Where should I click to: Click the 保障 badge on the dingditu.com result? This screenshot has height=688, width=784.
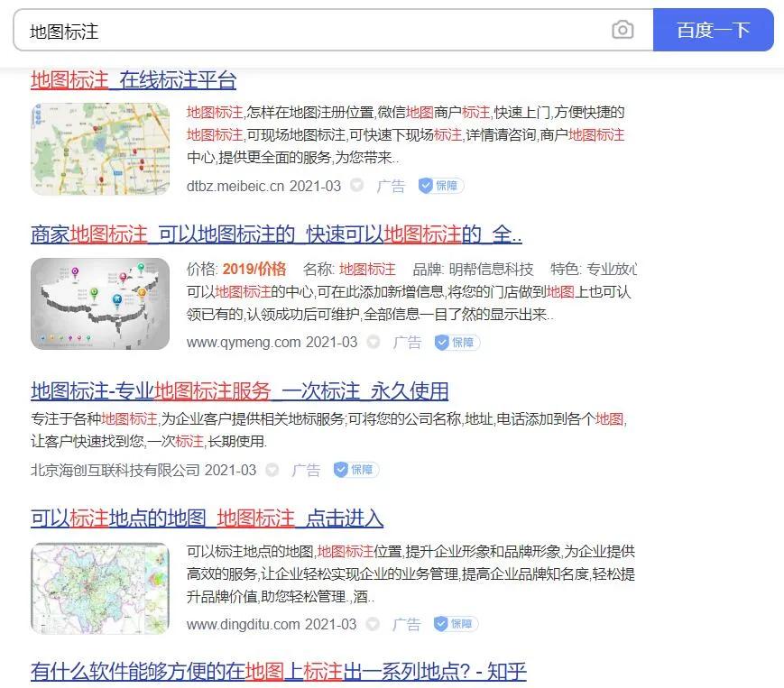[x=456, y=623]
